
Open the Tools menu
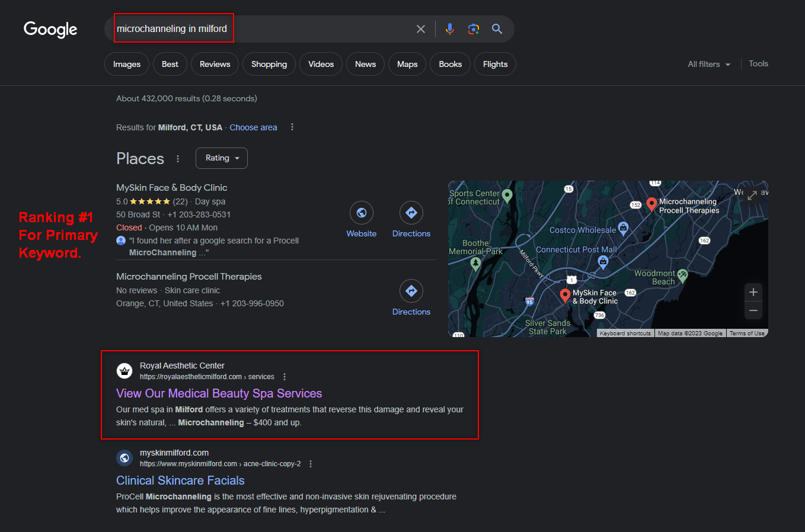click(758, 63)
